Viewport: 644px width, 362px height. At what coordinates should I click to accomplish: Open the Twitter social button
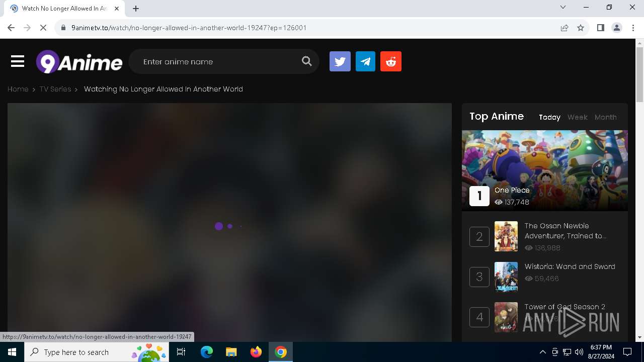coord(340,61)
